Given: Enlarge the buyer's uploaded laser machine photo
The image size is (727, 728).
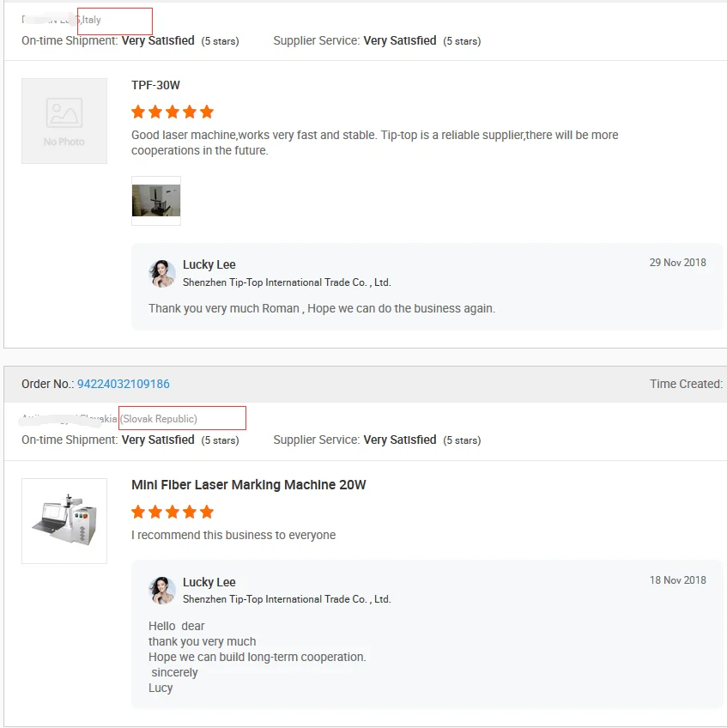Looking at the screenshot, I should [156, 201].
